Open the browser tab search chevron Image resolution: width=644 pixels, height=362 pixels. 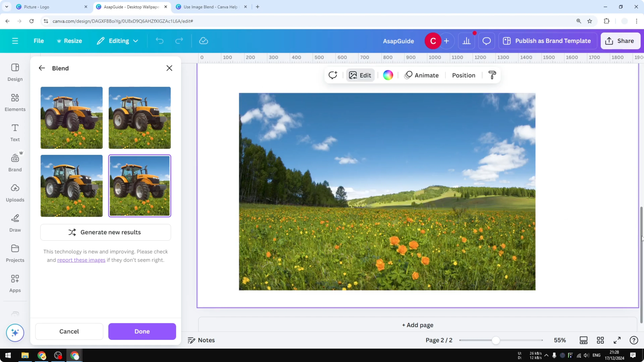[x=7, y=7]
